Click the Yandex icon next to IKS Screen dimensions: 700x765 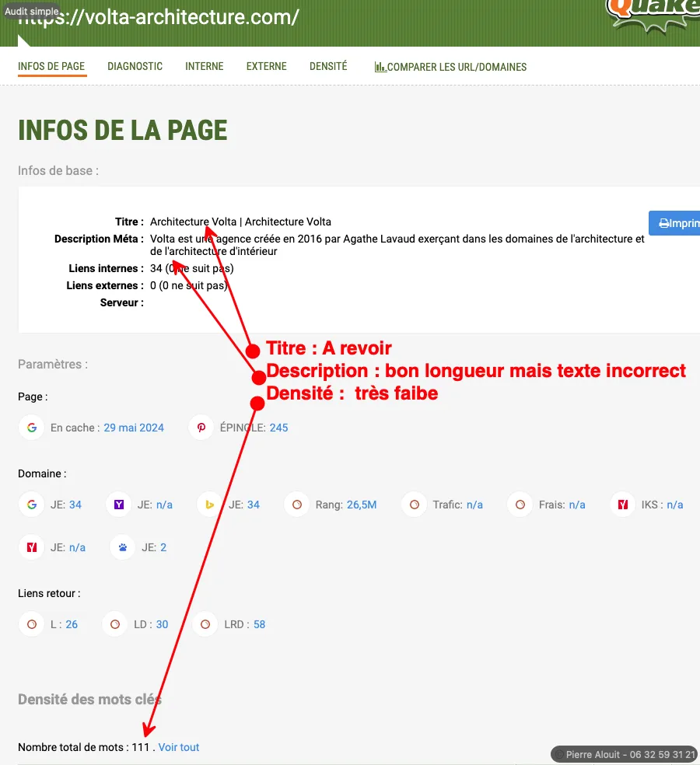pos(622,505)
